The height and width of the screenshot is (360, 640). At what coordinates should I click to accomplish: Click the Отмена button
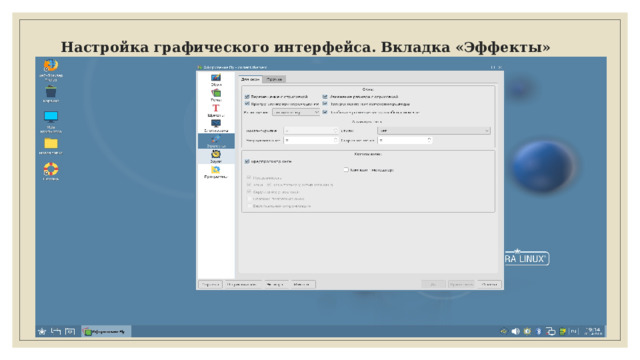tap(489, 284)
